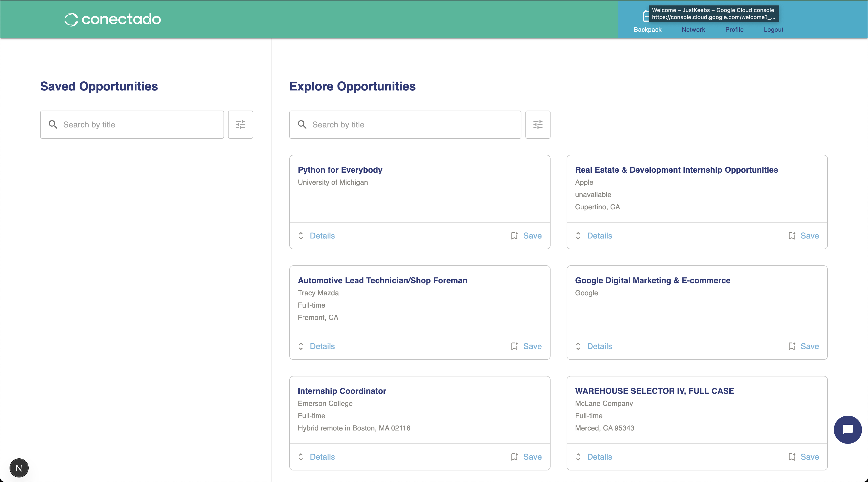This screenshot has height=482, width=868.
Task: Click the conectado logo
Action: pos(113,19)
